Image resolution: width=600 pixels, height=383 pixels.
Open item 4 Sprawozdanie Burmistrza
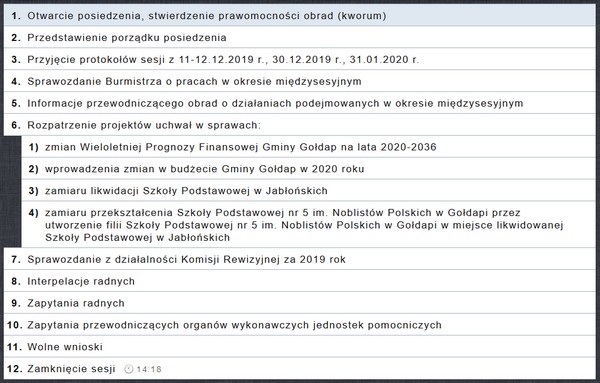(x=300, y=81)
